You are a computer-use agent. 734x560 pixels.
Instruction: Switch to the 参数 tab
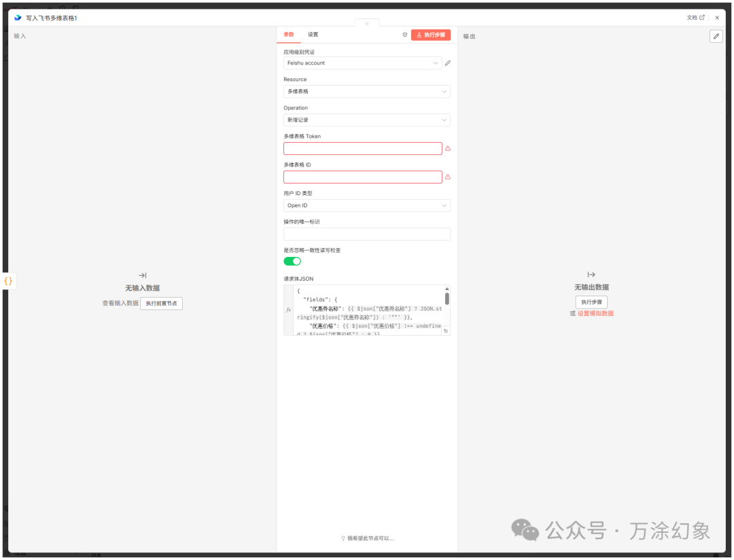pyautogui.click(x=289, y=35)
